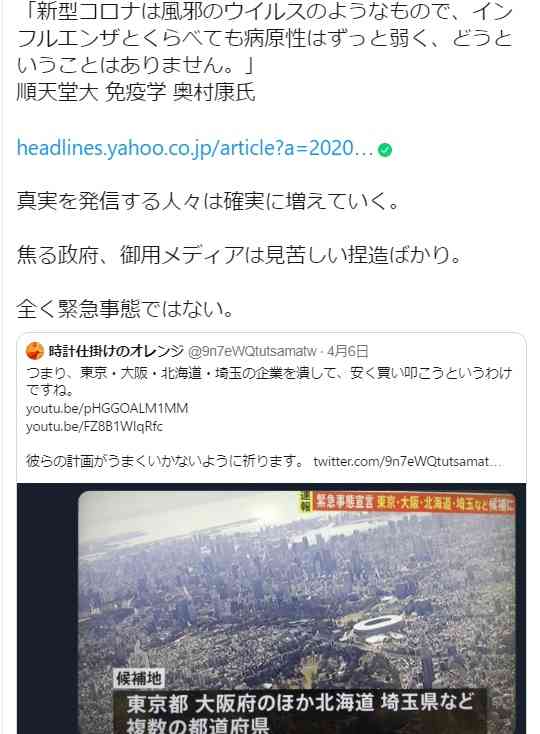
Task: Open the youtu.be/pHGGOALM1MM video link
Action: click(x=107, y=409)
